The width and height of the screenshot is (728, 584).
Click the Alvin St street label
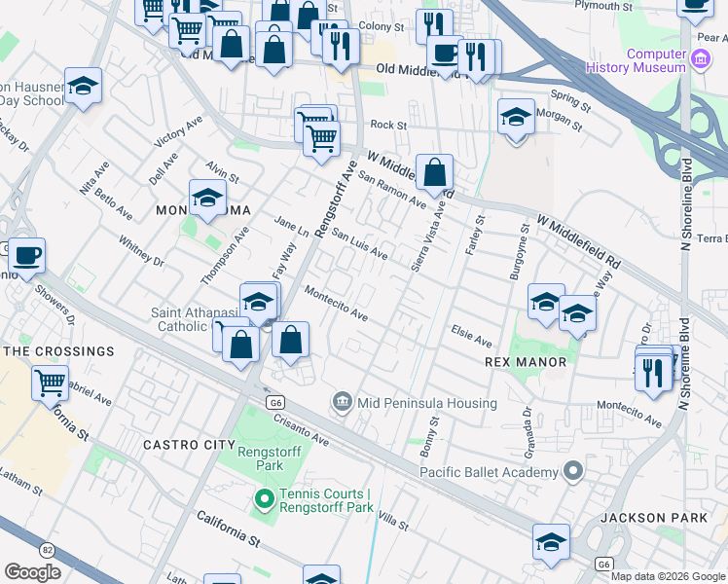point(223,171)
